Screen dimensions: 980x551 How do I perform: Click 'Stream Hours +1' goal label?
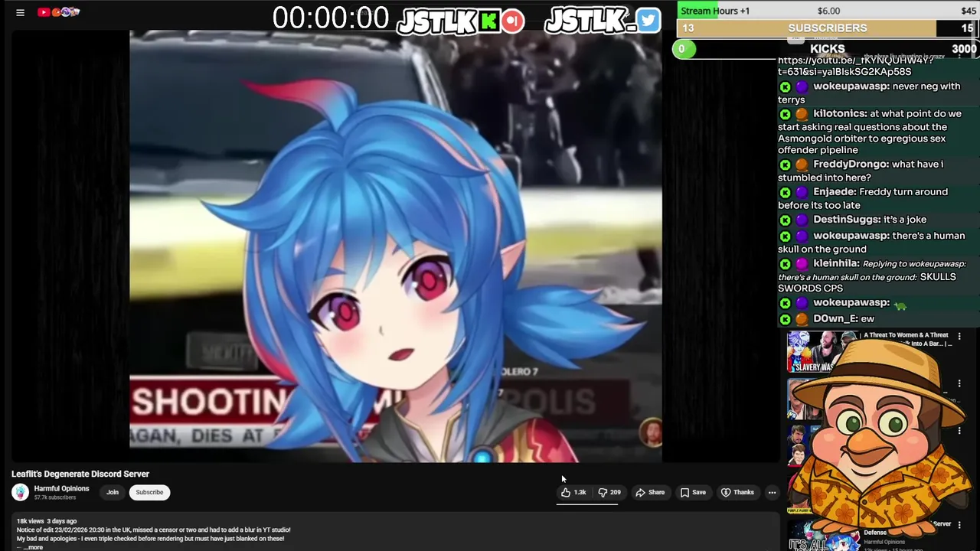coord(715,11)
